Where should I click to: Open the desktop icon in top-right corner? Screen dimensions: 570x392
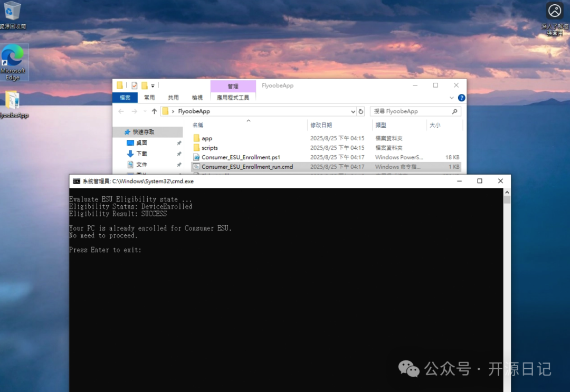point(554,11)
